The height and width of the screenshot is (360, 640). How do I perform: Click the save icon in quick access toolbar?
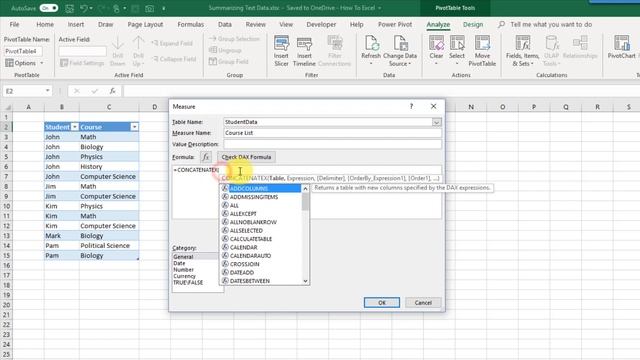point(69,8)
